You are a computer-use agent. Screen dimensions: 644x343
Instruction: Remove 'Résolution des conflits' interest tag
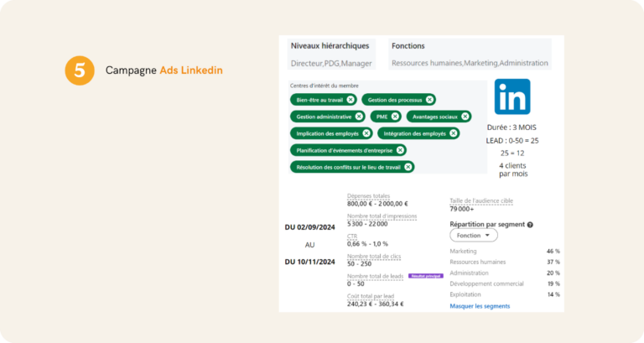(x=408, y=167)
